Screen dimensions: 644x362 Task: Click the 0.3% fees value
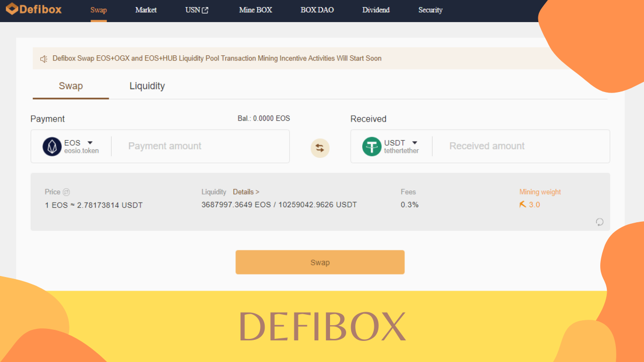[x=410, y=205]
